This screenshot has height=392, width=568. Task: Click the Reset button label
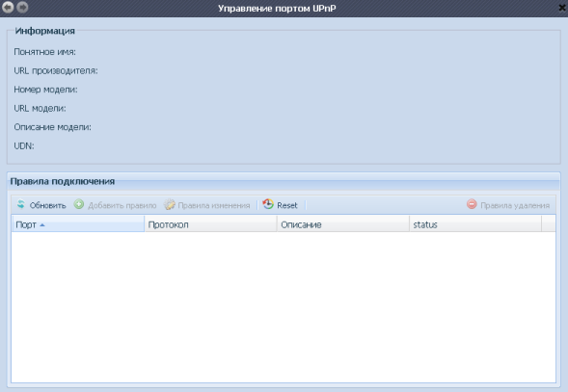point(287,205)
